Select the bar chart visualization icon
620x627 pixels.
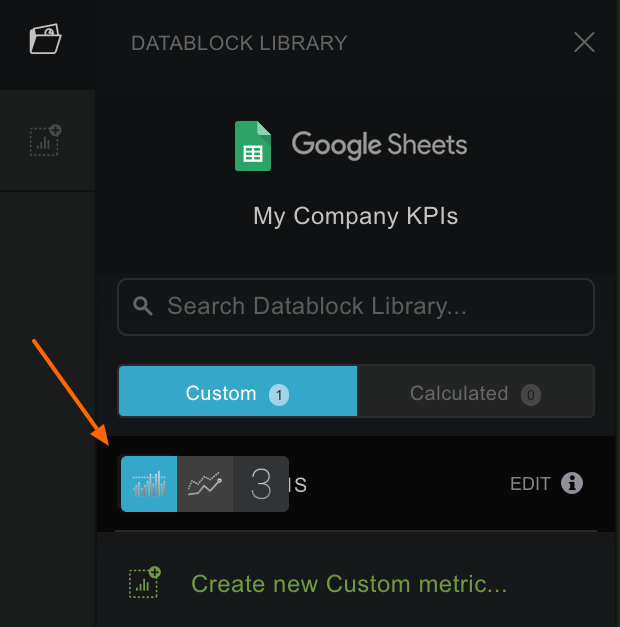pos(149,484)
